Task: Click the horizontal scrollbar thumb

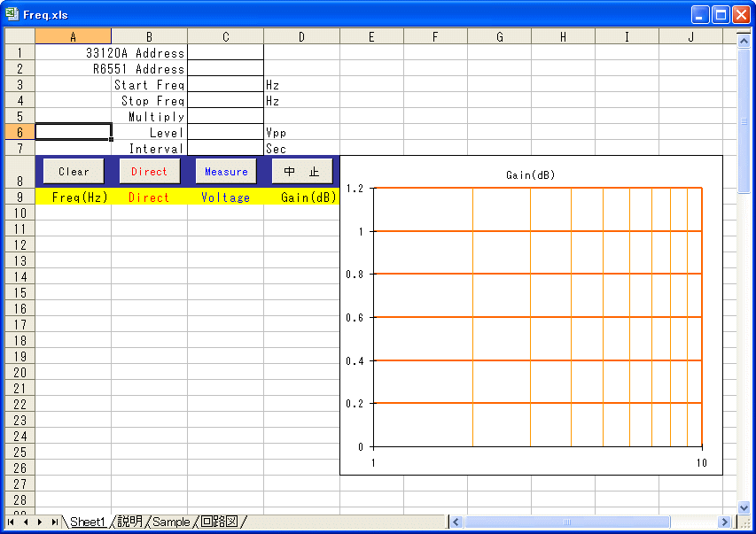Action: (567, 522)
